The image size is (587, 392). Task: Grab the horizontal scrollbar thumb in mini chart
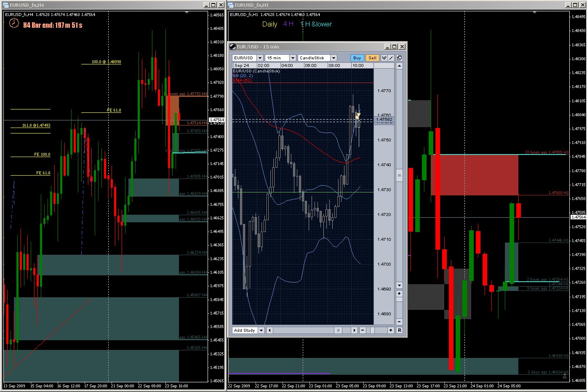coord(338,331)
